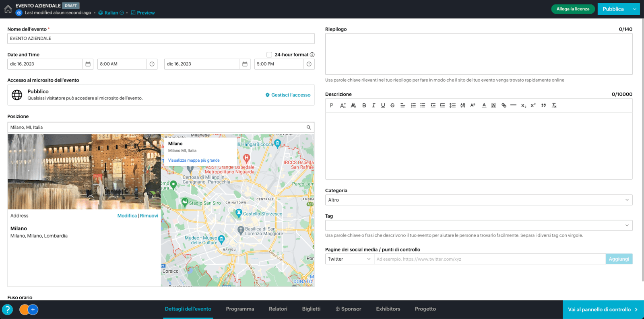
Task: Pick the text font color tool
Action: click(x=484, y=105)
